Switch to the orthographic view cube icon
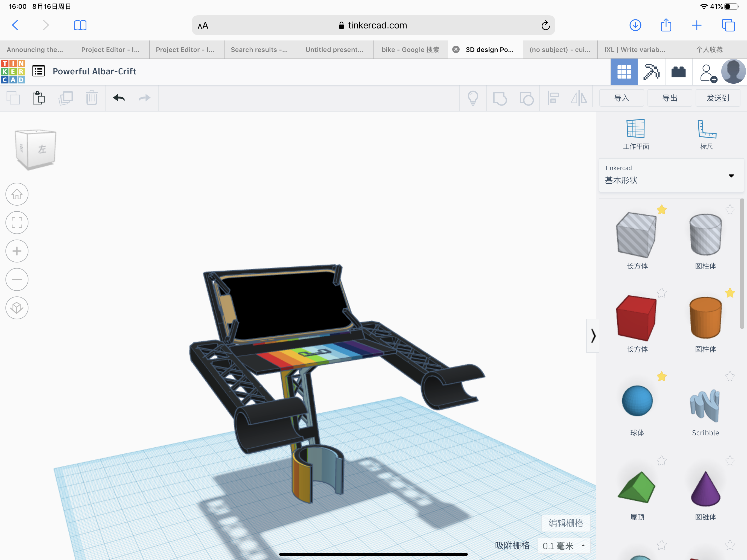The height and width of the screenshot is (560, 747). click(x=17, y=308)
